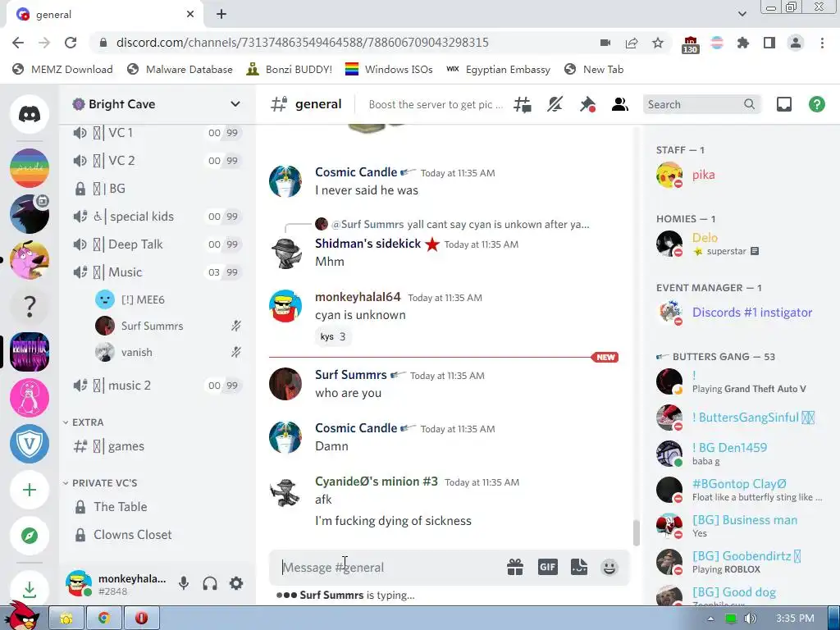Open User Settings gear icon

click(236, 583)
